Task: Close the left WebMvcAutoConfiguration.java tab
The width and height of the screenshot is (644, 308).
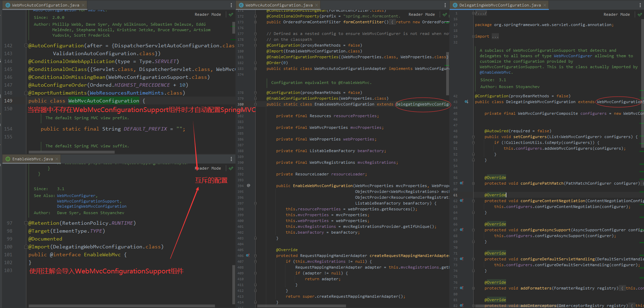Action: pos(83,5)
